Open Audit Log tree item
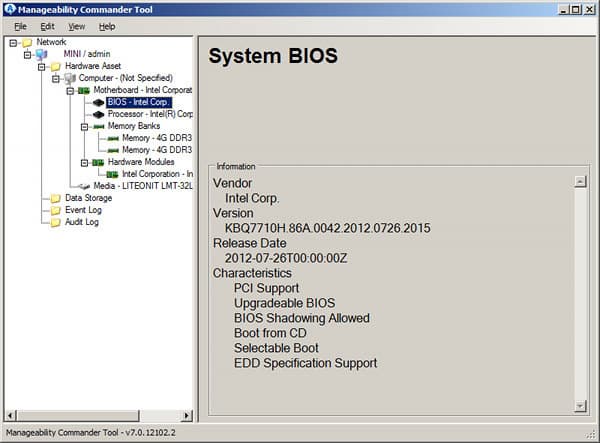 (x=82, y=222)
